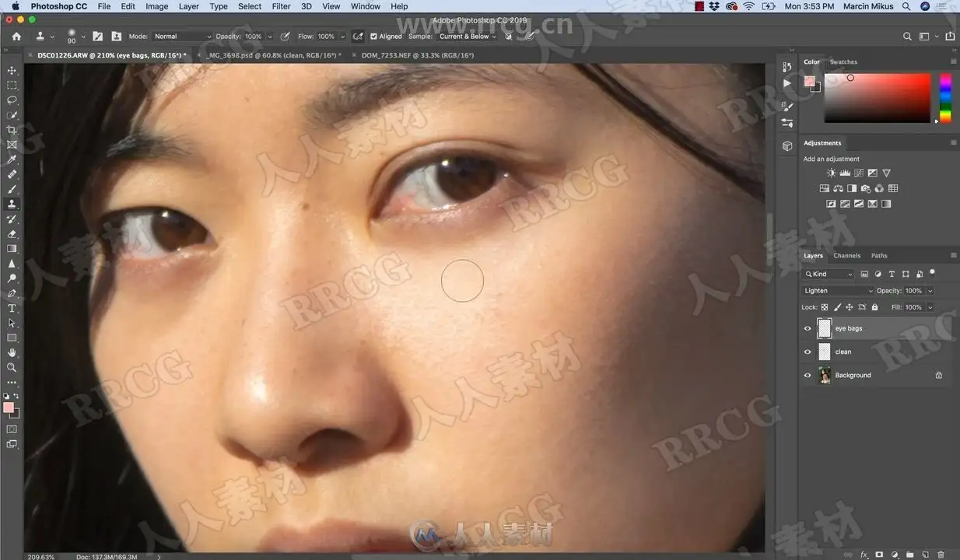This screenshot has height=560, width=960.
Task: Open the Image menu
Action: point(156,6)
